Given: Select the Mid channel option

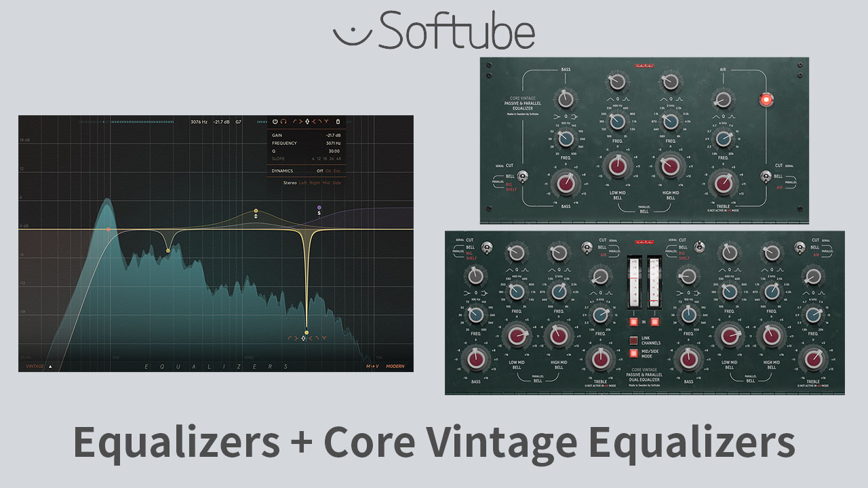Looking at the screenshot, I should [326, 183].
